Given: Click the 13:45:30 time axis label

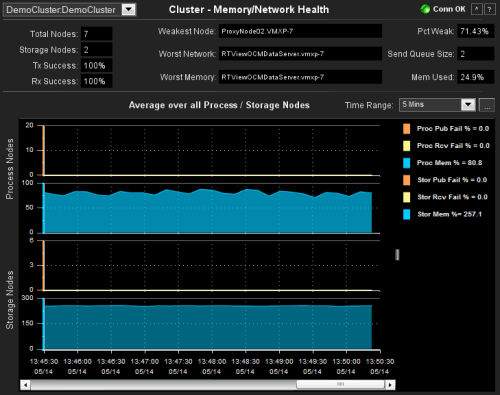Looking at the screenshot, I should 44,362.
